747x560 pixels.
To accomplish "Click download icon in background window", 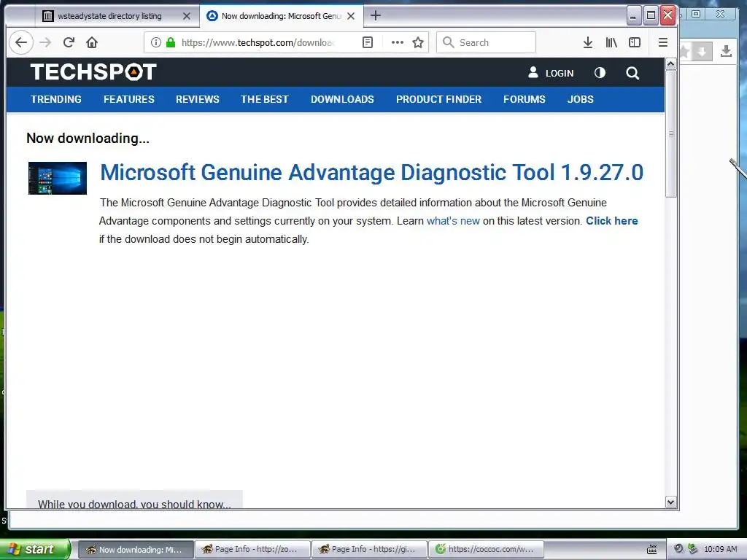I will tap(726, 51).
